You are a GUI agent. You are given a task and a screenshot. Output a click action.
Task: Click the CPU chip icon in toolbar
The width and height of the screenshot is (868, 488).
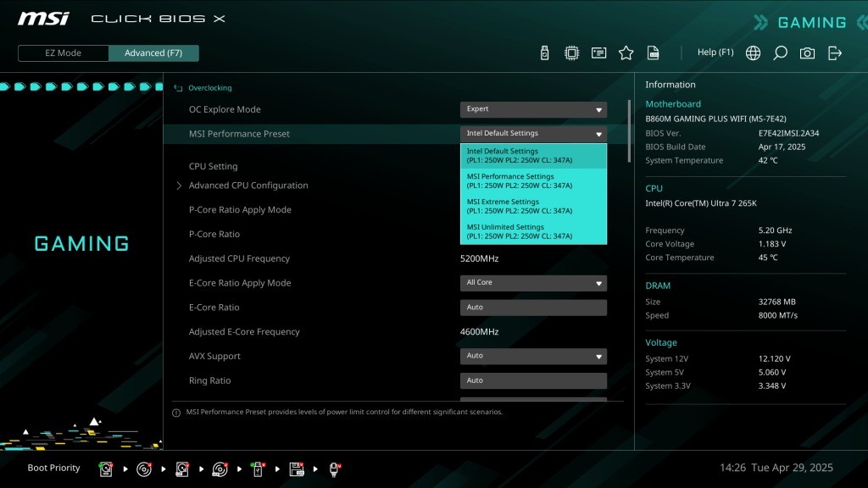[x=571, y=53]
